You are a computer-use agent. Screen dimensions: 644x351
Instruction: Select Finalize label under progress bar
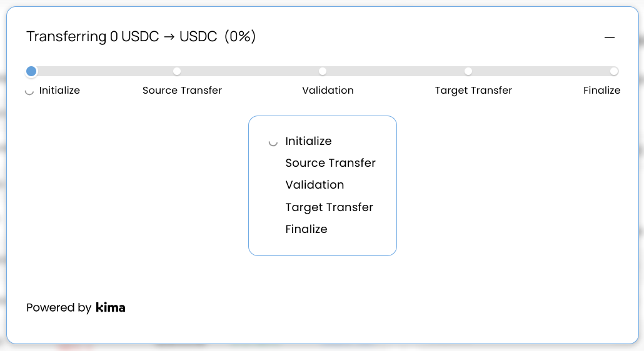click(601, 91)
